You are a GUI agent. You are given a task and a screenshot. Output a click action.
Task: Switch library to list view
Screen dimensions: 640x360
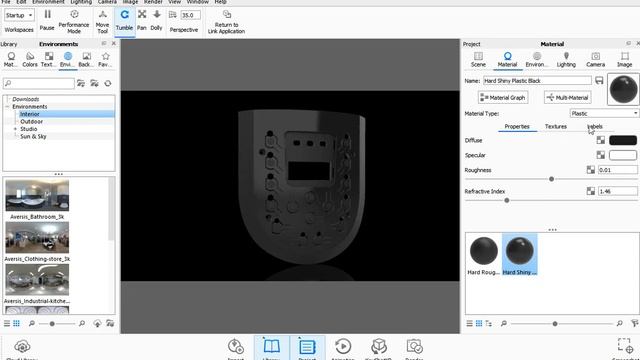[x=7, y=323]
